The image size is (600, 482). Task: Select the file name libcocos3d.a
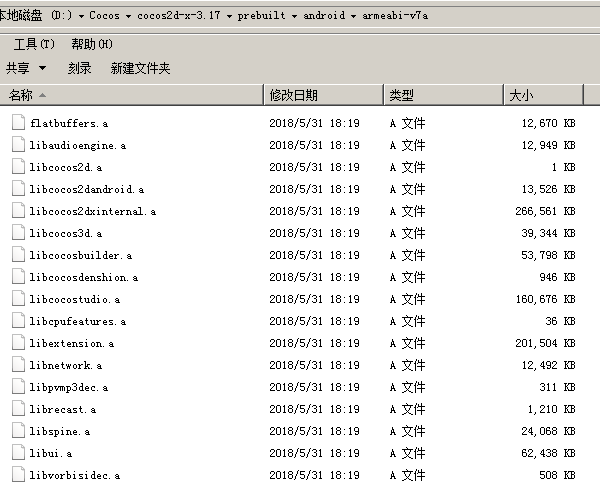(66, 233)
